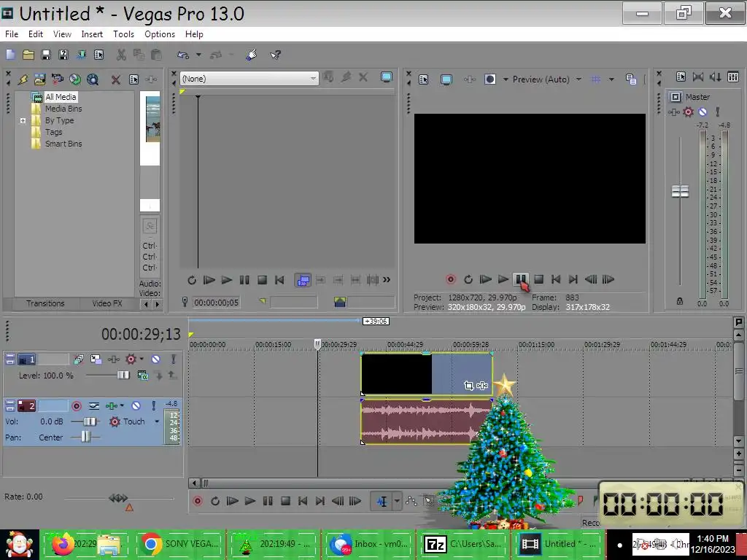Open the edit tool dropdown arrow in timeline toolbar
The height and width of the screenshot is (560, 747).
pyautogui.click(x=397, y=501)
